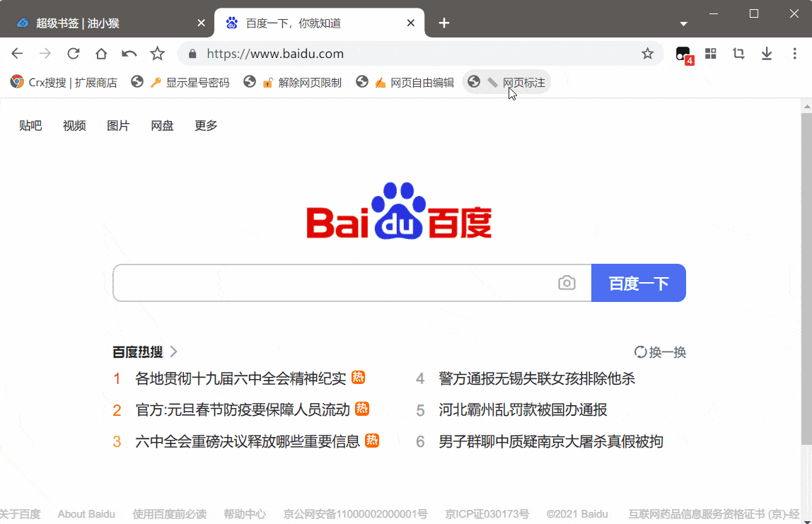Open the 关于百度 footer link
Viewport: 812px width, 524px height.
[x=21, y=514]
